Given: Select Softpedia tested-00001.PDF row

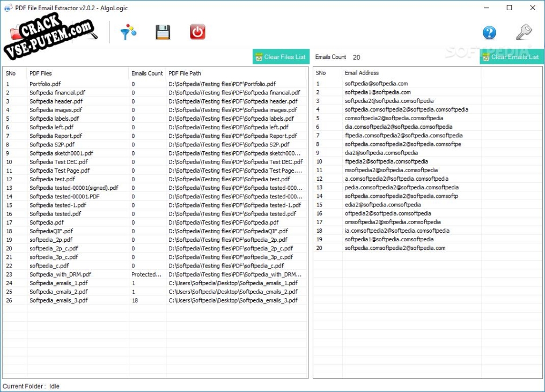Looking at the screenshot, I should click(x=155, y=197).
